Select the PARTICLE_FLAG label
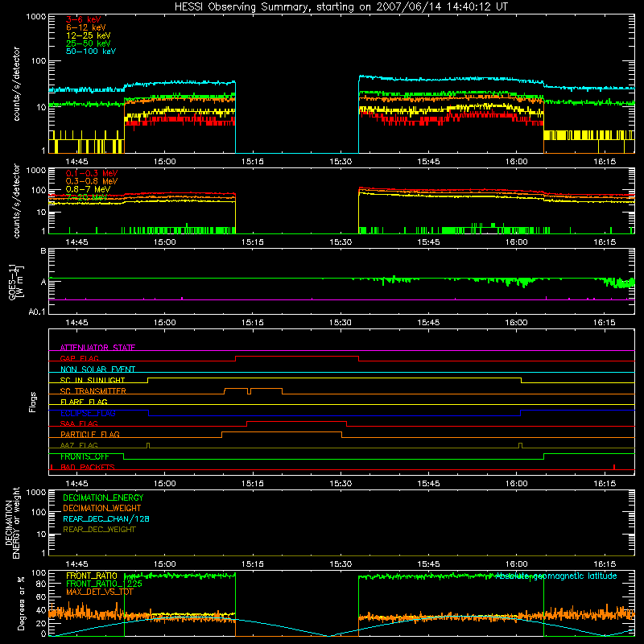This screenshot has height=644, width=644. pos(90,434)
